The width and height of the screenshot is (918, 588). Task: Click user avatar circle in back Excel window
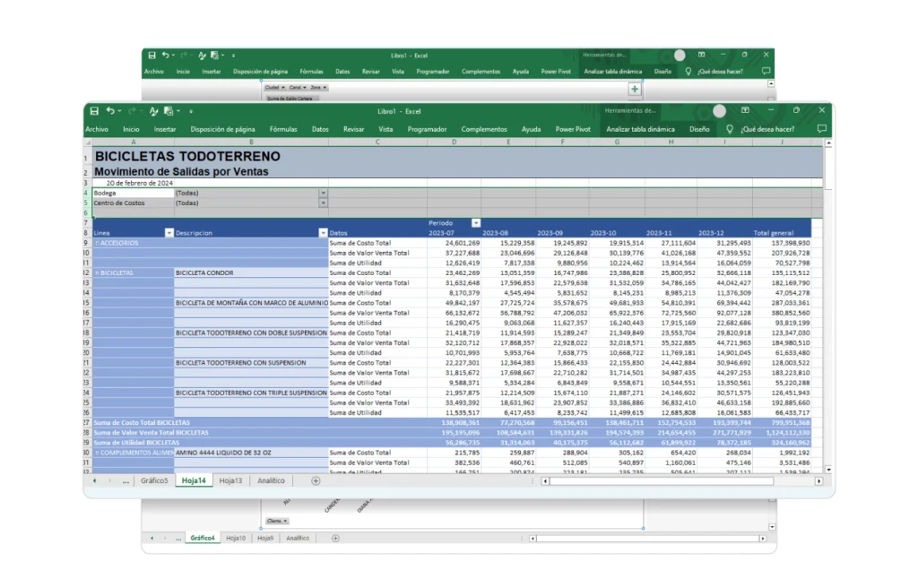tap(680, 55)
